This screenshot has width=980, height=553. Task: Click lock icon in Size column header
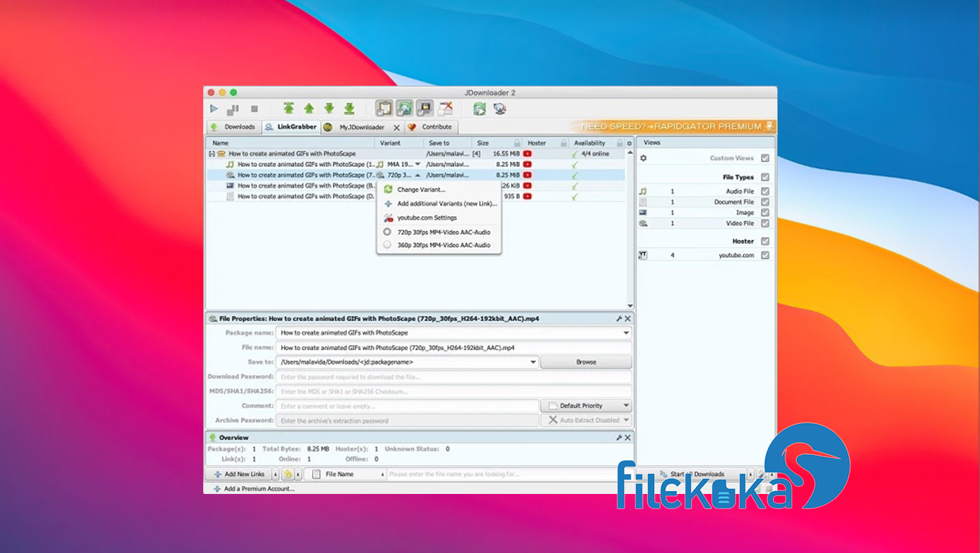517,143
